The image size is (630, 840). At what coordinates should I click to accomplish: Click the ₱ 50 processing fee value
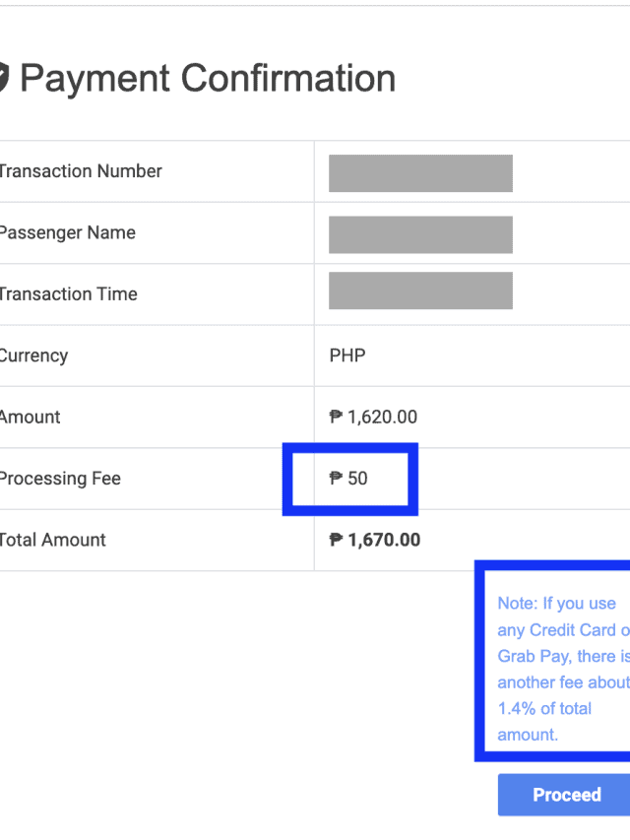pyautogui.click(x=348, y=479)
